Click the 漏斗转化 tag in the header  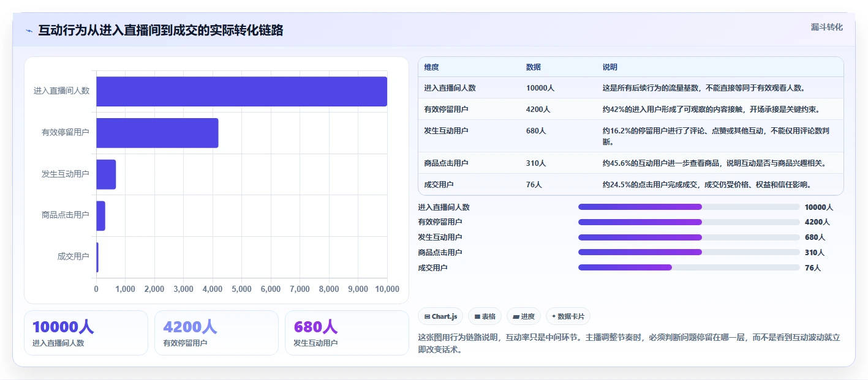tap(826, 27)
